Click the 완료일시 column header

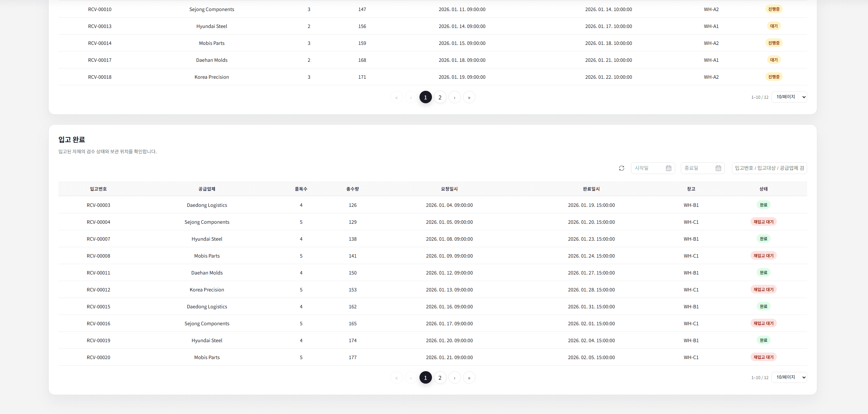click(591, 189)
